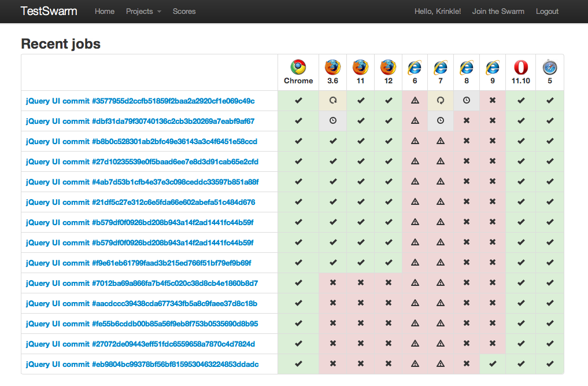The image size is (588, 386).
Task: Open jQuery UI commit #dbf31da79f30 job
Action: [140, 122]
